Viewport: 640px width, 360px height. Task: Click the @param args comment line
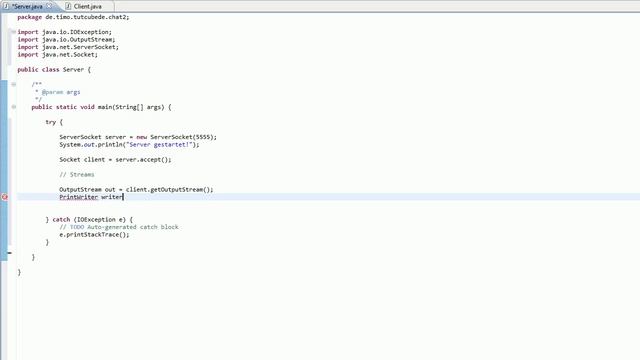(x=58, y=92)
